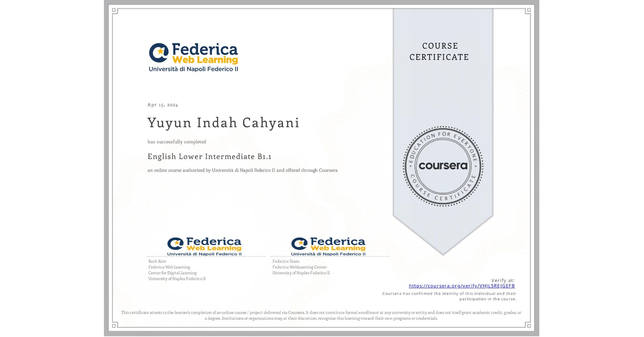
Task: Click the Federica logo above Federica Team
Action: click(328, 247)
